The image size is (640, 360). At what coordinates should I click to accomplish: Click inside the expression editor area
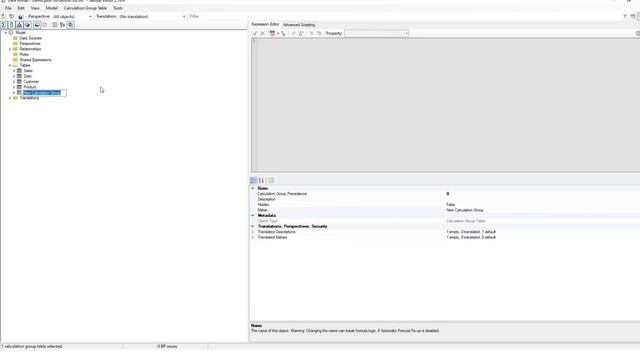[x=445, y=105]
